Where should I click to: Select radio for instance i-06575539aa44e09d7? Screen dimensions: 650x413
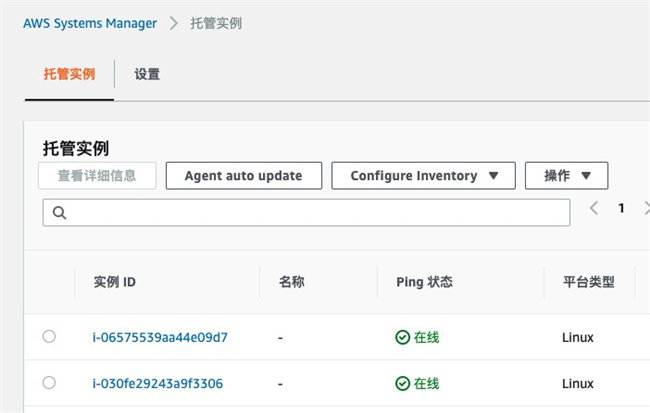point(49,336)
